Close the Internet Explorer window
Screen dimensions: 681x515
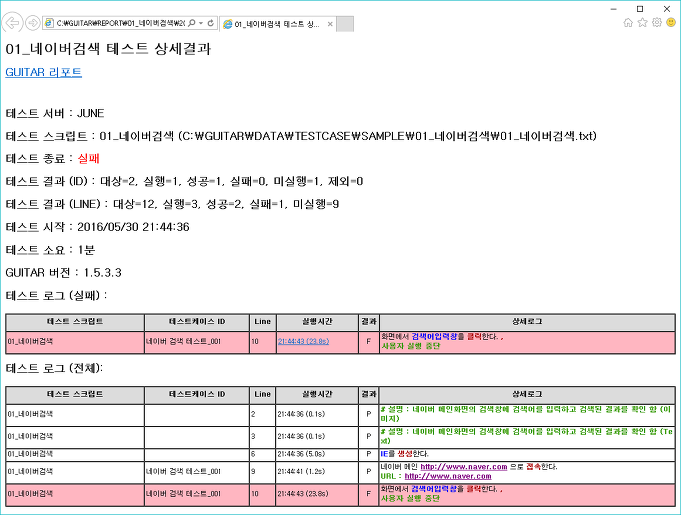click(x=667, y=9)
